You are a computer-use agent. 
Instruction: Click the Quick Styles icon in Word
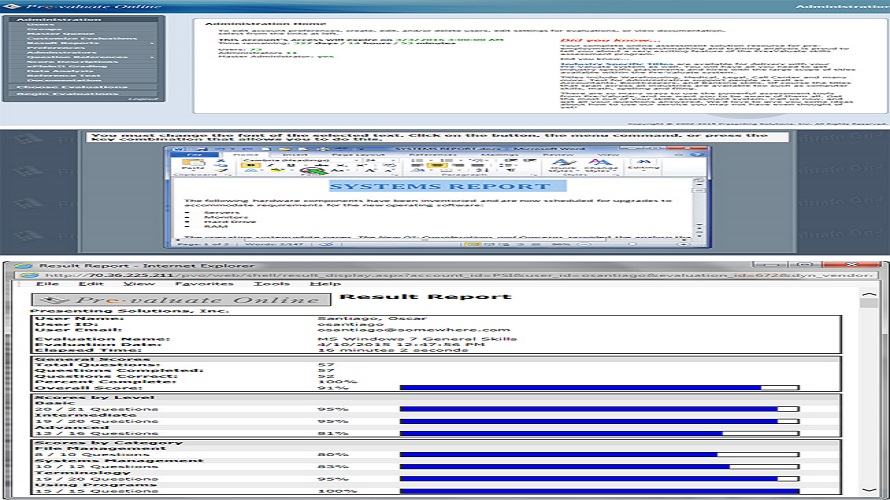coord(564,165)
